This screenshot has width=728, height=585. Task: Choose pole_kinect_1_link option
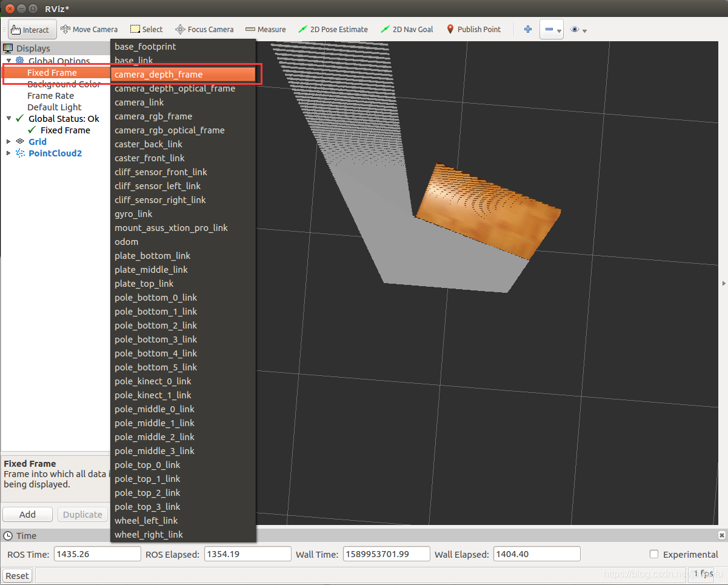(x=183, y=395)
